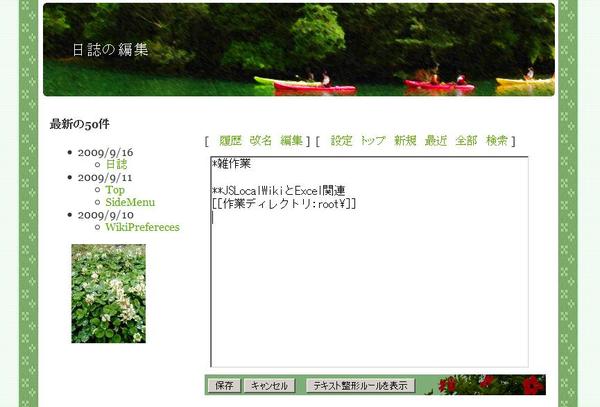Open the 改名 (rename) menu link

(x=260, y=141)
